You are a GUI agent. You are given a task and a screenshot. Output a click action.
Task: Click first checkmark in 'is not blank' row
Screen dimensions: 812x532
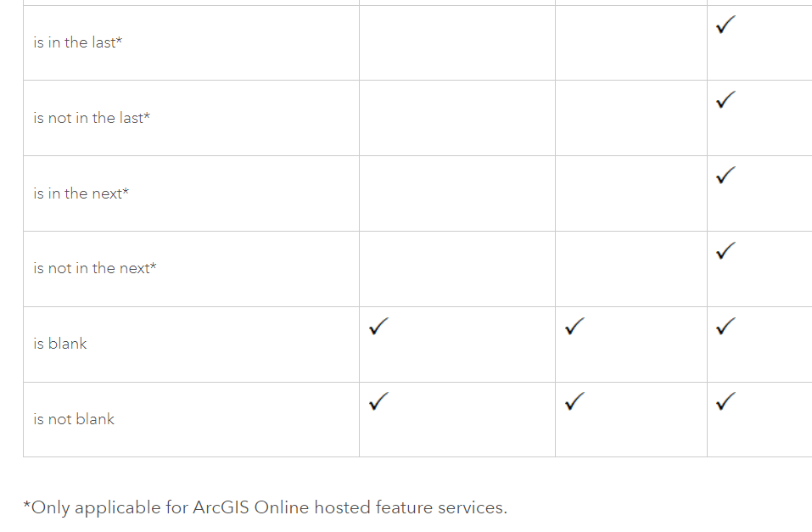[379, 401]
